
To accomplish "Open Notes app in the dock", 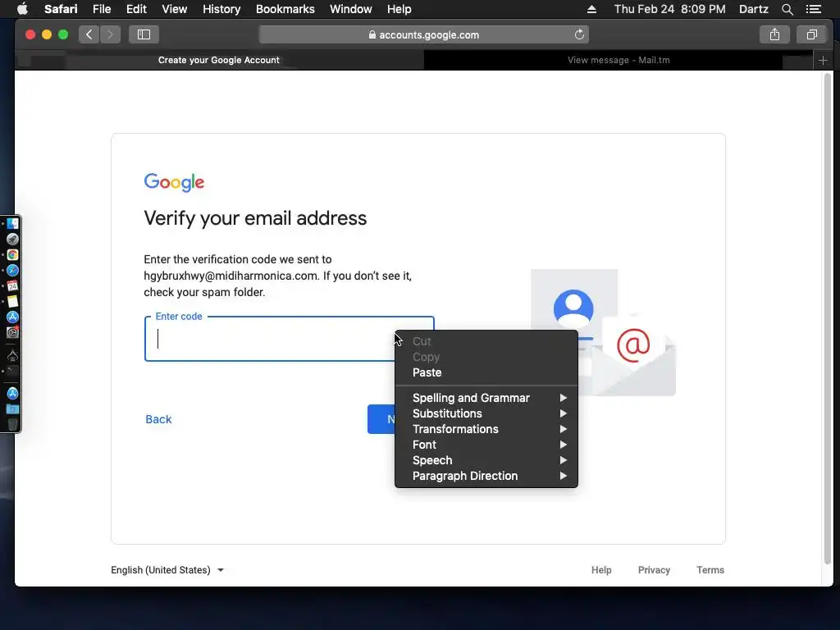I will pyautogui.click(x=13, y=301).
